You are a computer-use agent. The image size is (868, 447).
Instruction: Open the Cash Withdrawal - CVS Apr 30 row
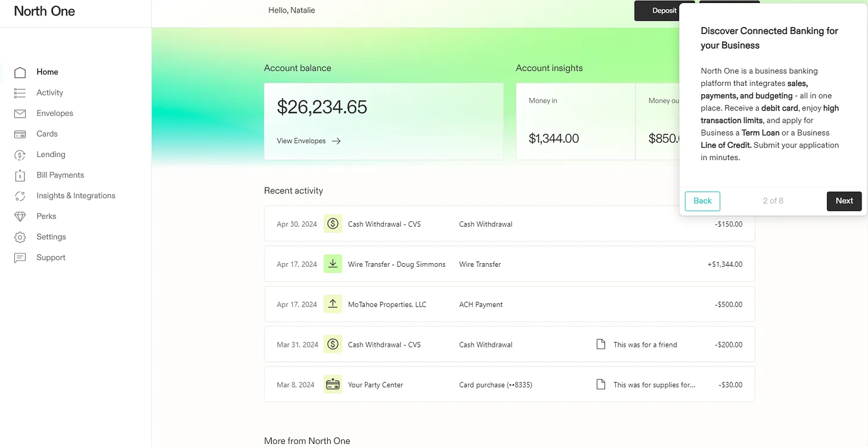(509, 224)
